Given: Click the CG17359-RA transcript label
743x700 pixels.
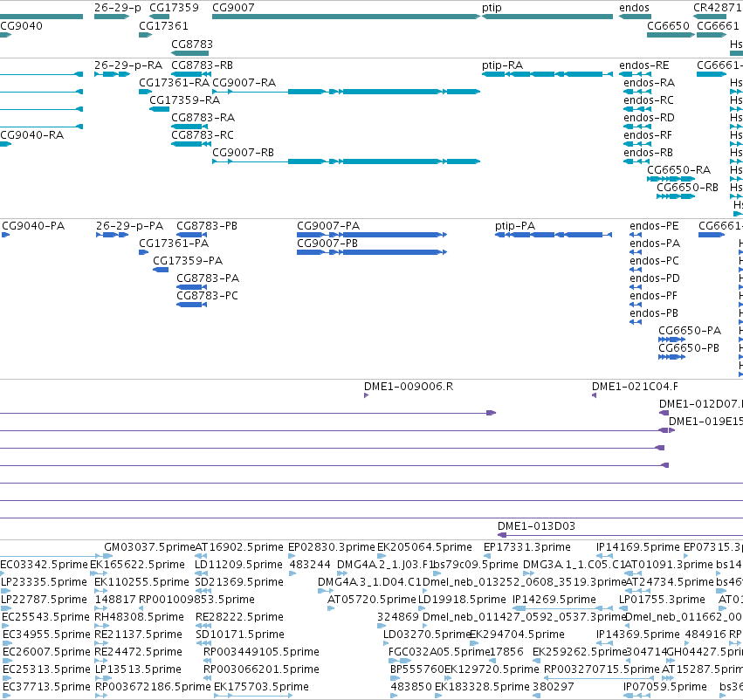Looking at the screenshot, I should coord(185,100).
